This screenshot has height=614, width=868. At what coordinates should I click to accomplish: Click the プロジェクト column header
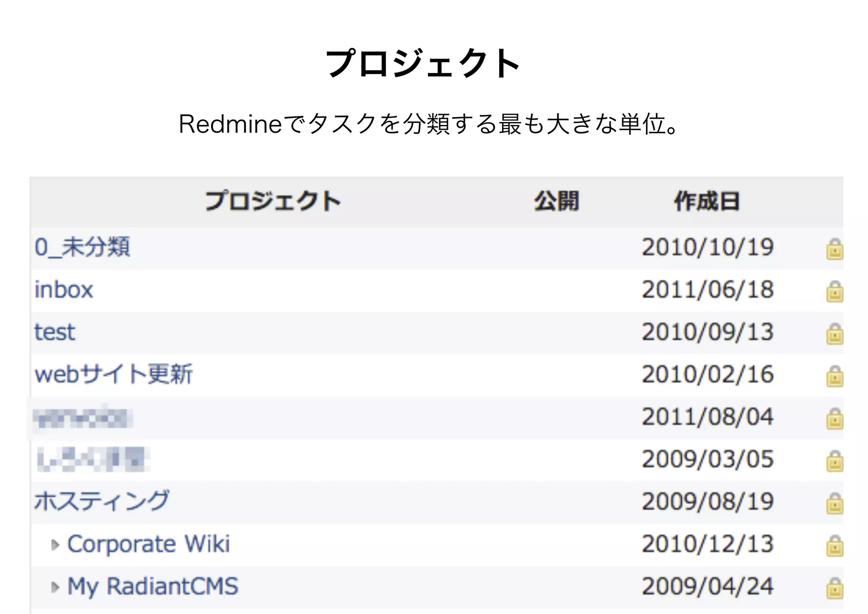click(273, 201)
